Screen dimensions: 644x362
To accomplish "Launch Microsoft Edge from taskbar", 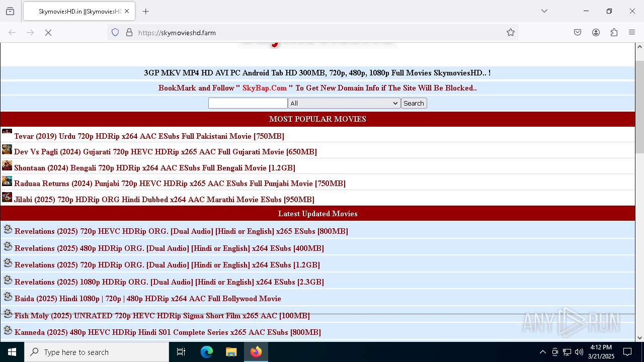I will pos(207,352).
